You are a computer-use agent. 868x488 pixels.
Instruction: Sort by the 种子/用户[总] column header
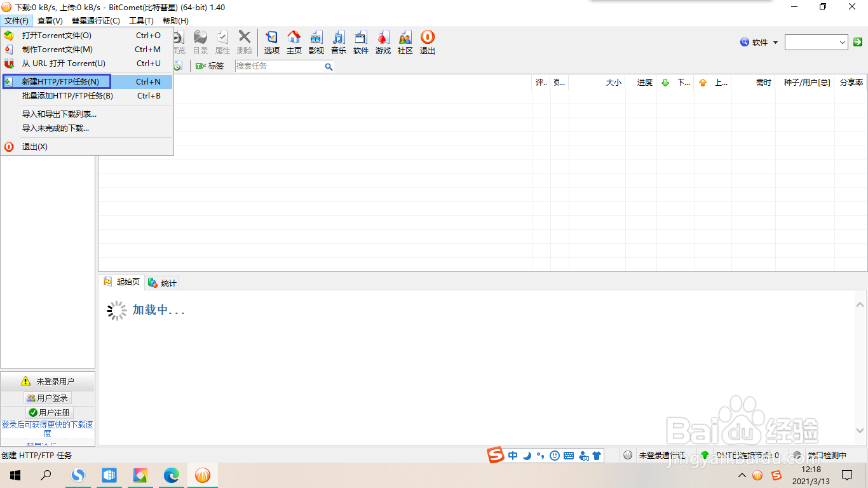pyautogui.click(x=804, y=83)
